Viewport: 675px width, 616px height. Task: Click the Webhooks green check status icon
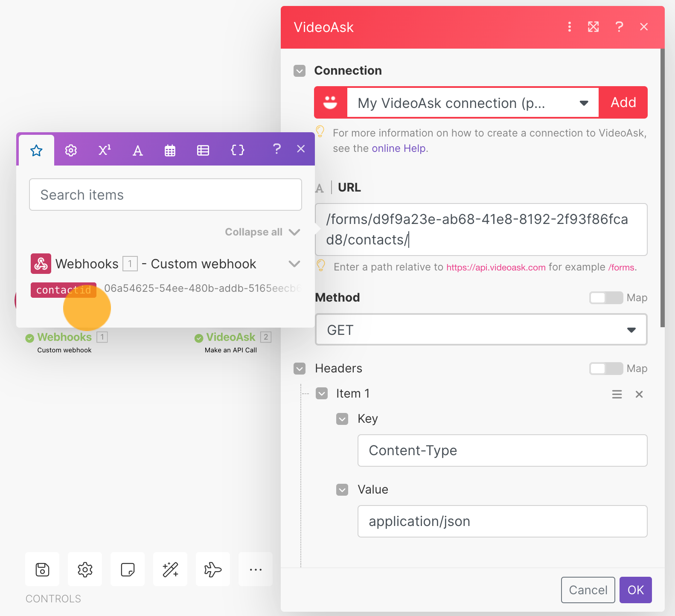[29, 338]
